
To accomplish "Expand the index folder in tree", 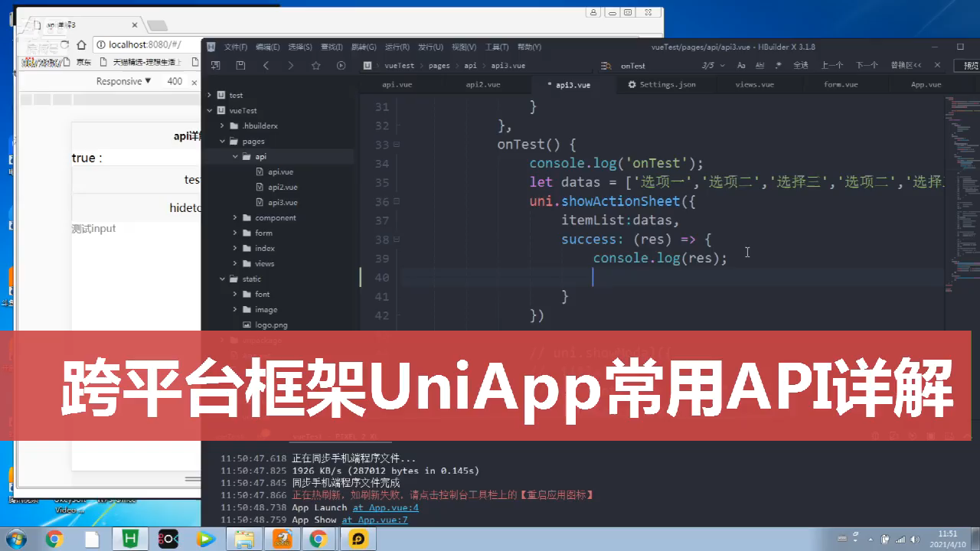I will [x=235, y=248].
